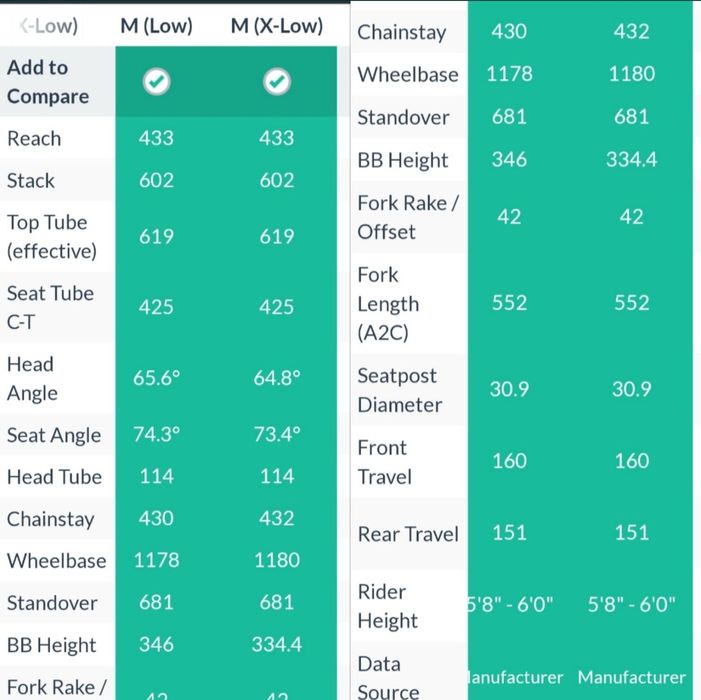The width and height of the screenshot is (701, 700).
Task: Click the Reach row label
Action: point(34,139)
